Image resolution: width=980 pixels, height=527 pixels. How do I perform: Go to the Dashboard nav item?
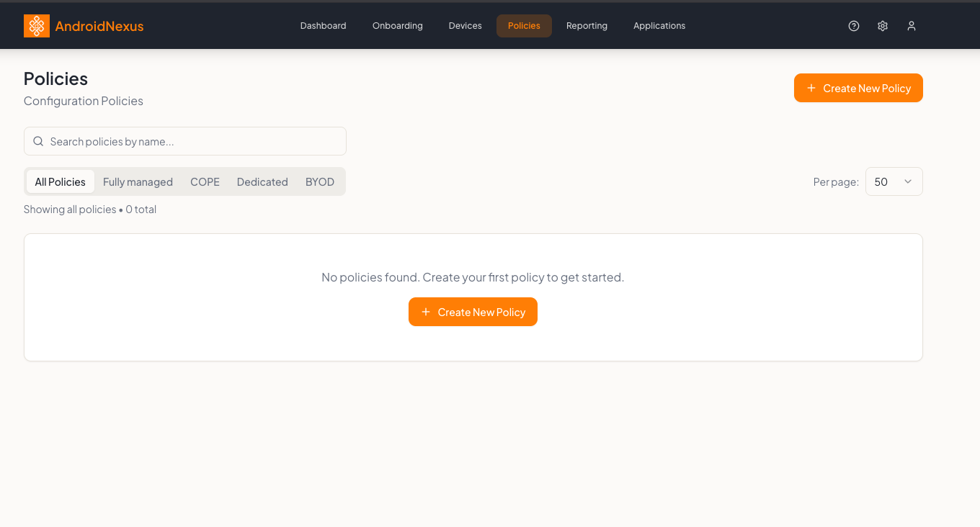pyautogui.click(x=323, y=26)
